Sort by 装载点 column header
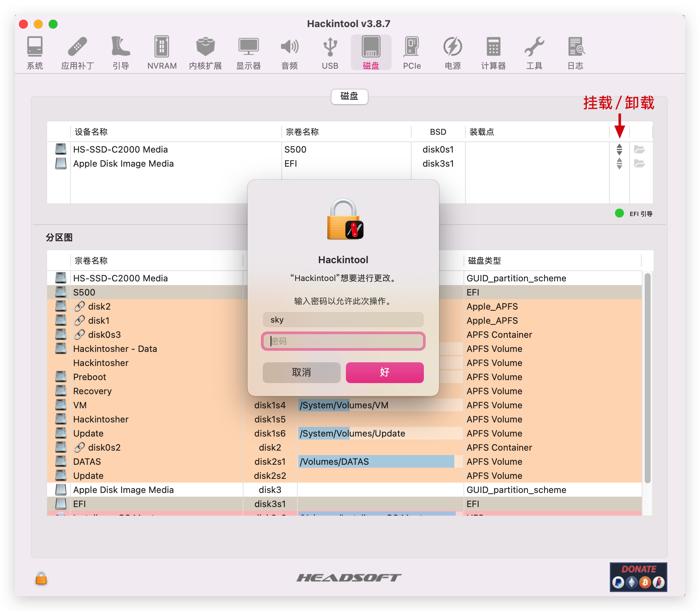 537,132
